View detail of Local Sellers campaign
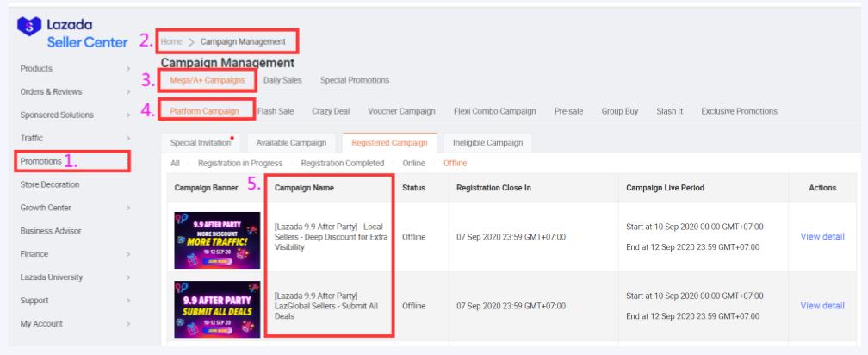Viewport: 868px width, 355px height. click(821, 237)
